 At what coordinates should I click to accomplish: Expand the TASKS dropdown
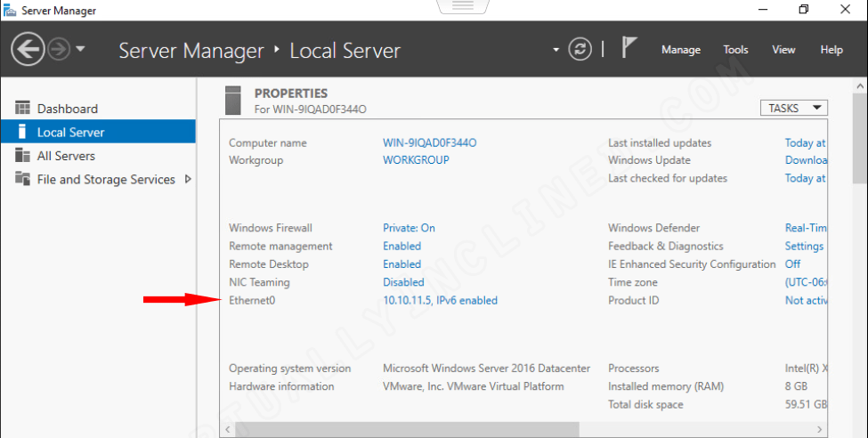click(794, 108)
